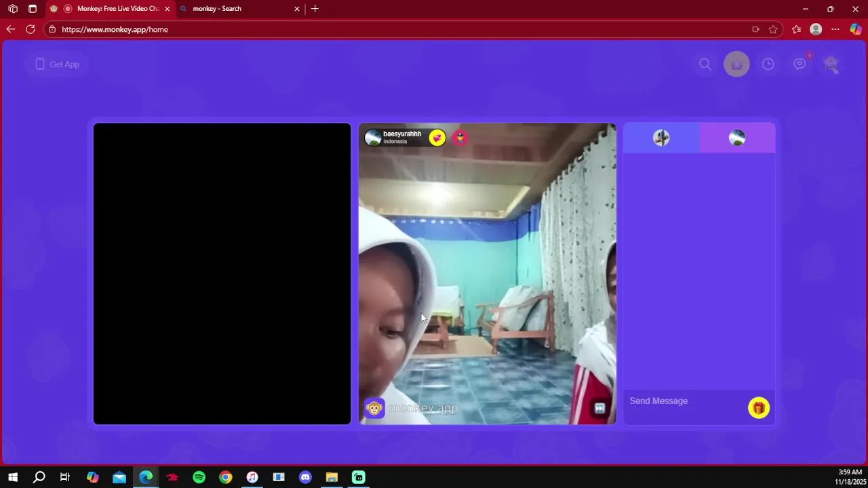Open Windows taskbar Search
868x488 pixels.
point(39,477)
